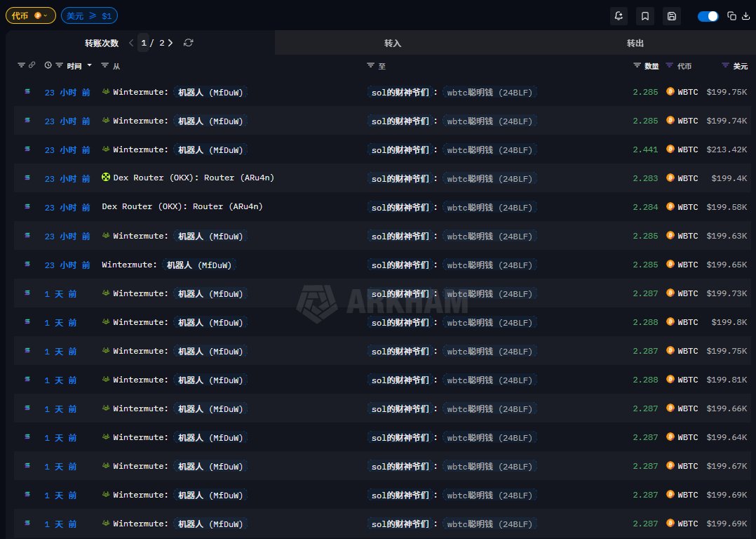This screenshot has width=756, height=539.
Task: Click the download icon at top right
Action: (x=745, y=15)
